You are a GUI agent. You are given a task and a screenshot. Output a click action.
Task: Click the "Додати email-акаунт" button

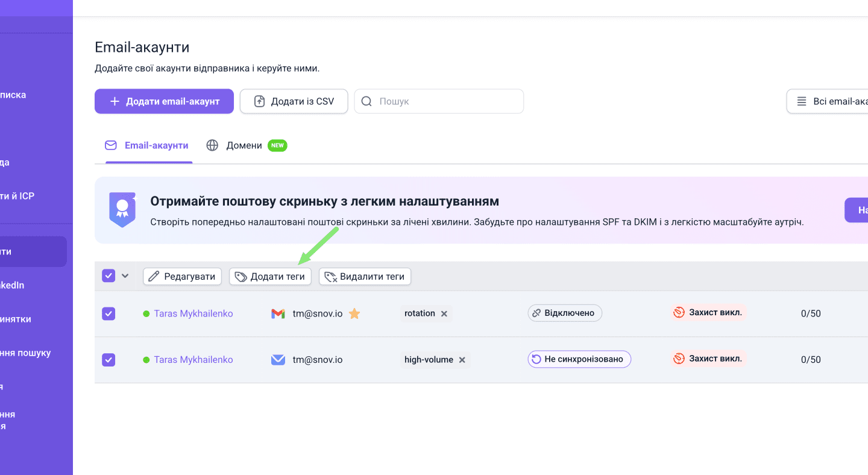(x=164, y=101)
